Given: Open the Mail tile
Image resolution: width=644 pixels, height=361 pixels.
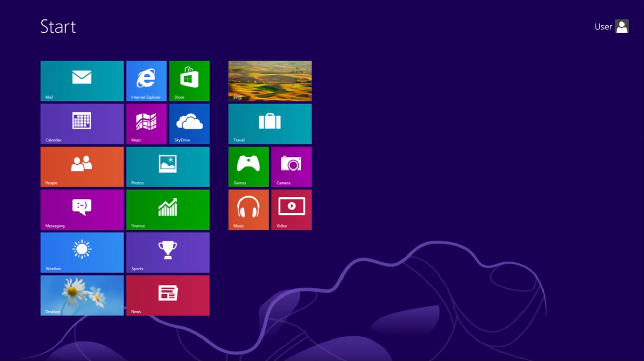Looking at the screenshot, I should point(82,81).
